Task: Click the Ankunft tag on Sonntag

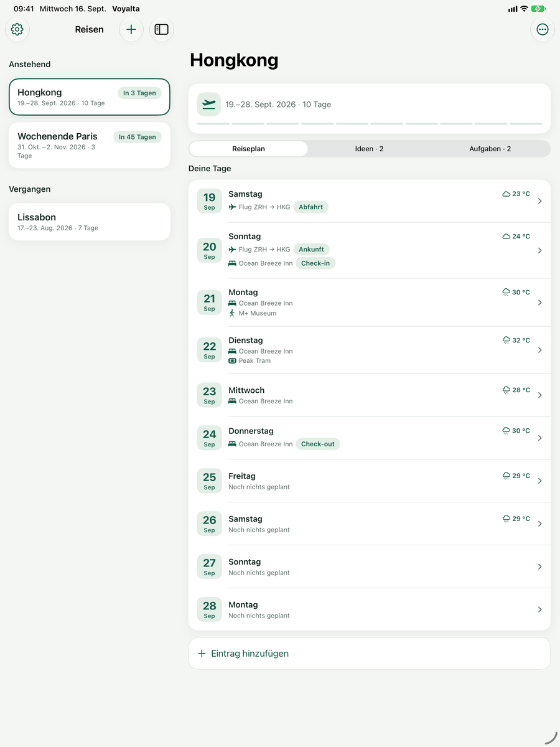Action: pyautogui.click(x=312, y=249)
